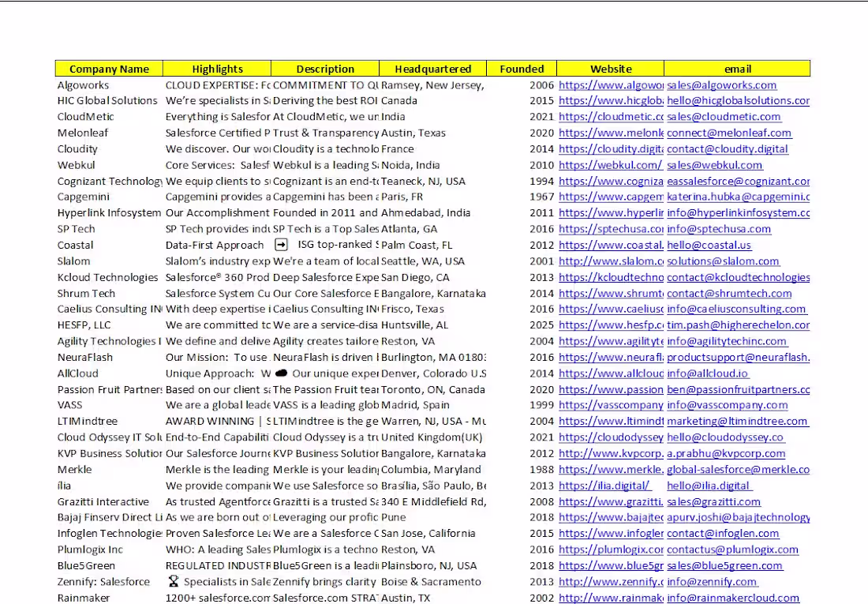Screen dimensions: 868x604
Task: Click the Description column header
Action: click(325, 69)
